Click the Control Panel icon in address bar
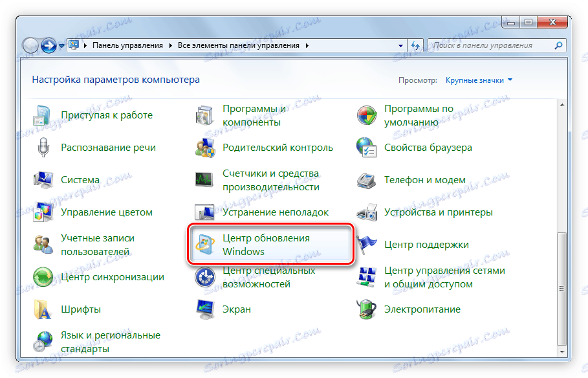The width and height of the screenshot is (588, 378). pos(74,45)
